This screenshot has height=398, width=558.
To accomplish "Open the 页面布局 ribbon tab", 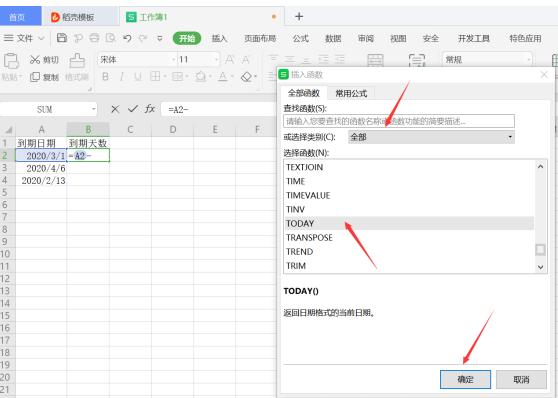I will click(x=260, y=38).
